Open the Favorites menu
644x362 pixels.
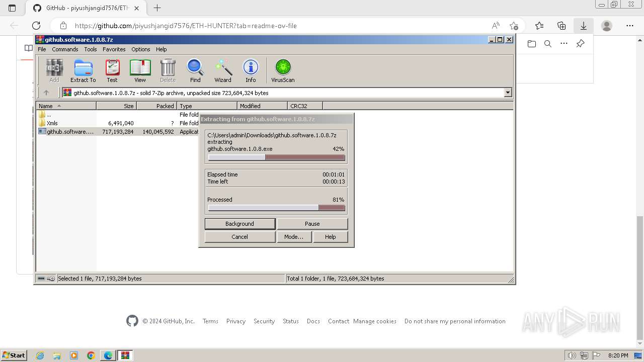pos(114,49)
